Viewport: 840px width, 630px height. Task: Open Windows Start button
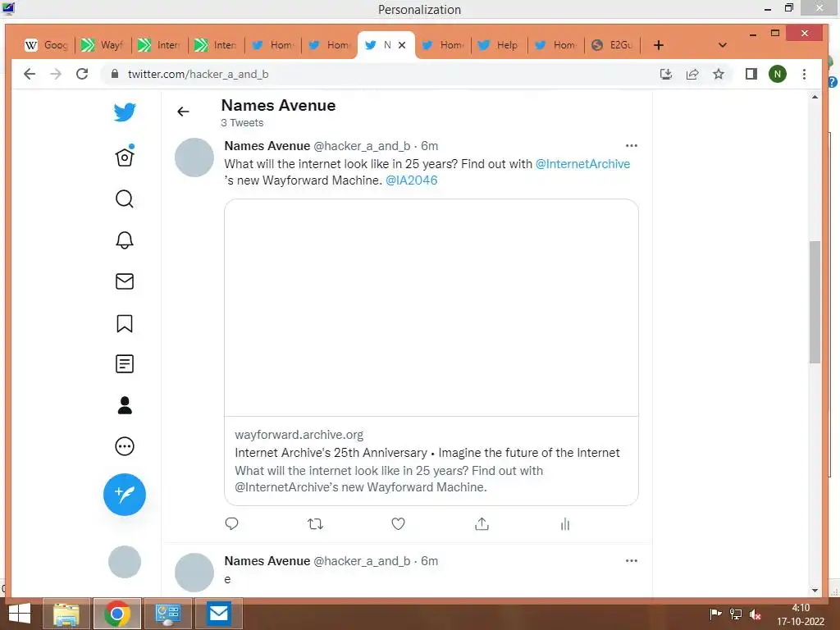20,614
